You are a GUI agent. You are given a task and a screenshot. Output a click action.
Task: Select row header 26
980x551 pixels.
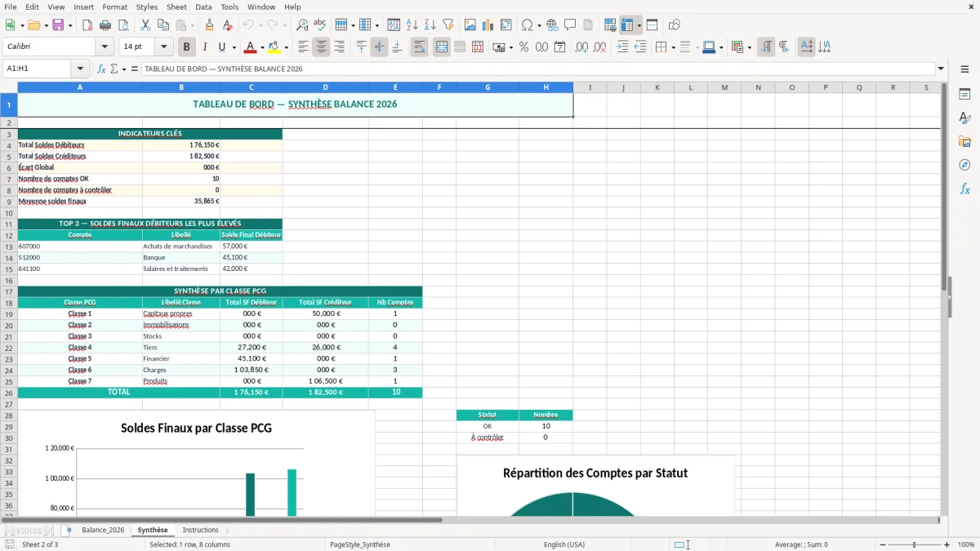[8, 393]
